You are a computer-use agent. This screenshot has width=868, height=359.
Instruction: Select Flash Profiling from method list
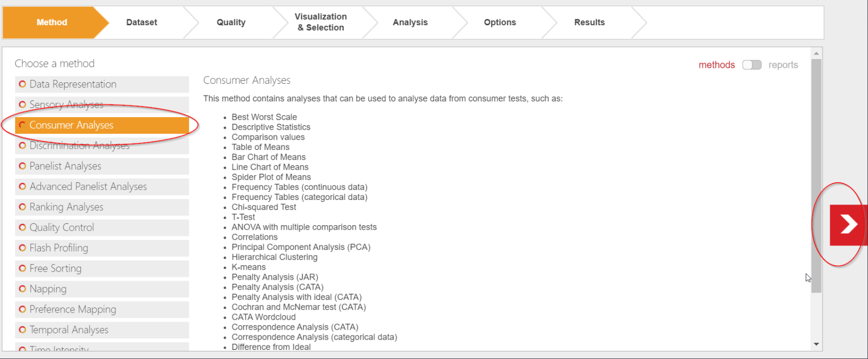coord(59,248)
